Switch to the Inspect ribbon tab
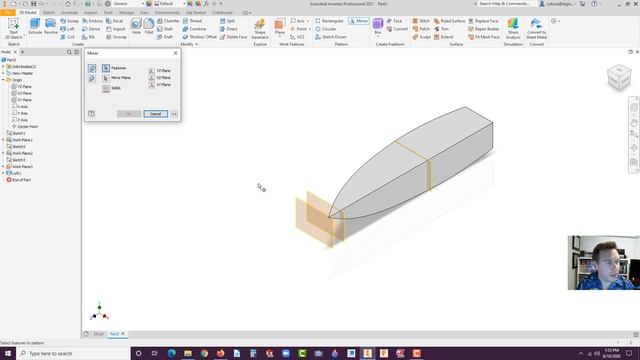 click(91, 13)
